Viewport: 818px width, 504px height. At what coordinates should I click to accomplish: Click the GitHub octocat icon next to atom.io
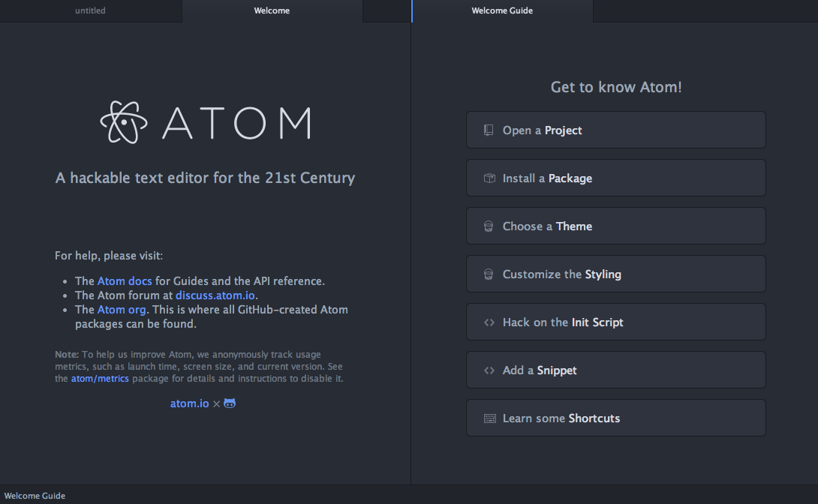(230, 403)
